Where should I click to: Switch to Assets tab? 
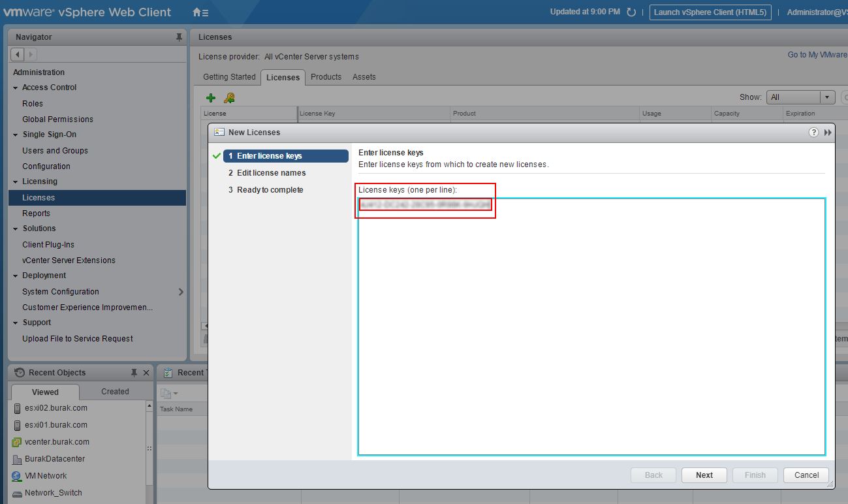[x=364, y=77]
